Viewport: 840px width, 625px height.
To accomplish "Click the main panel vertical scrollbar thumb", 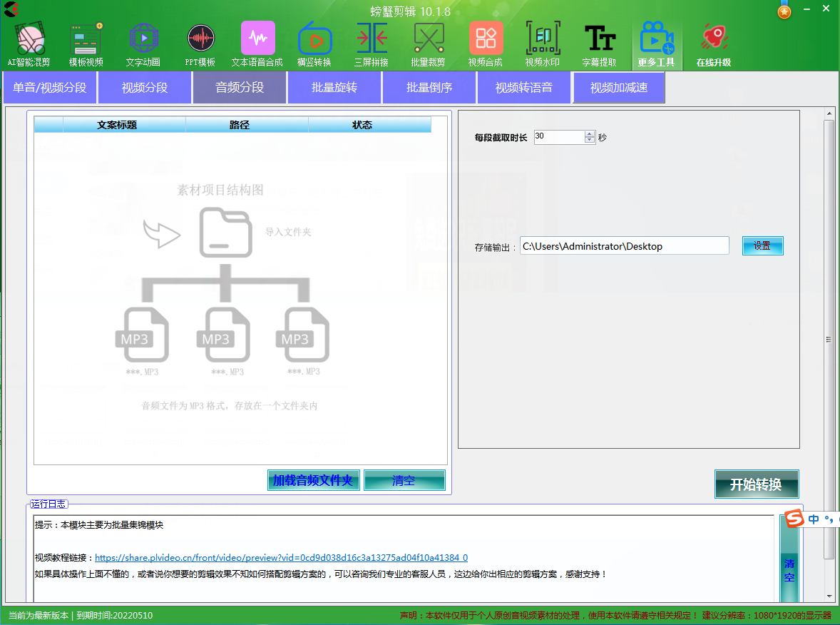I will pos(829,339).
